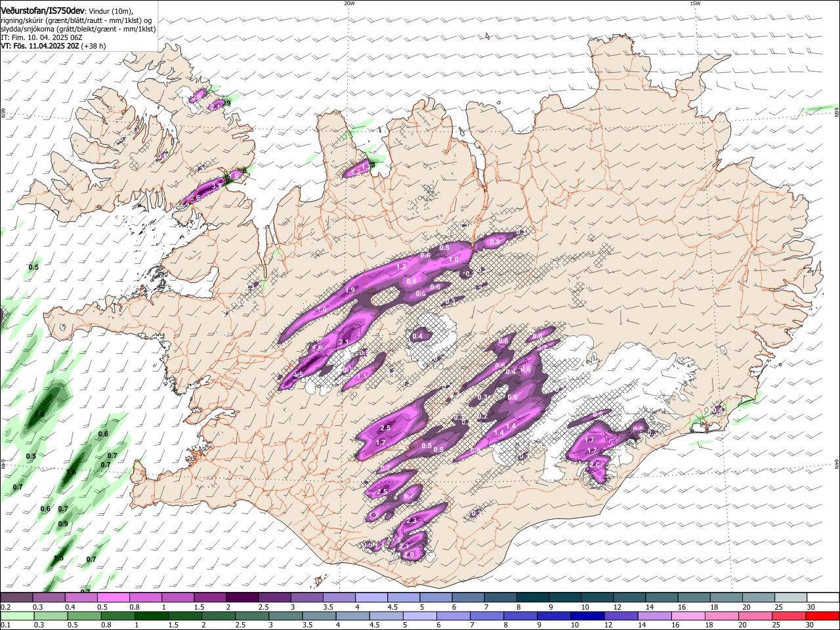The height and width of the screenshot is (630, 840).
Task: Select the dark green rain-scale swatch at 1
Action: [x=151, y=616]
